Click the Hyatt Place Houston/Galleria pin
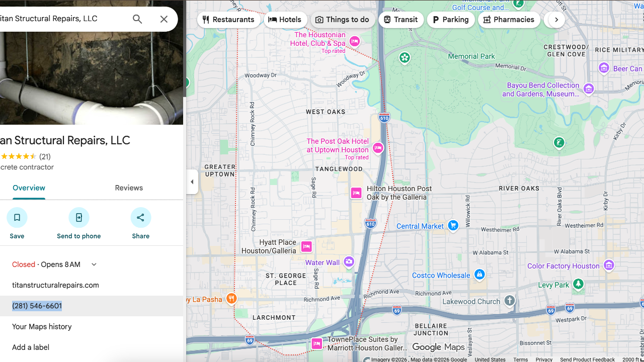The height and width of the screenshot is (362, 644). (306, 246)
